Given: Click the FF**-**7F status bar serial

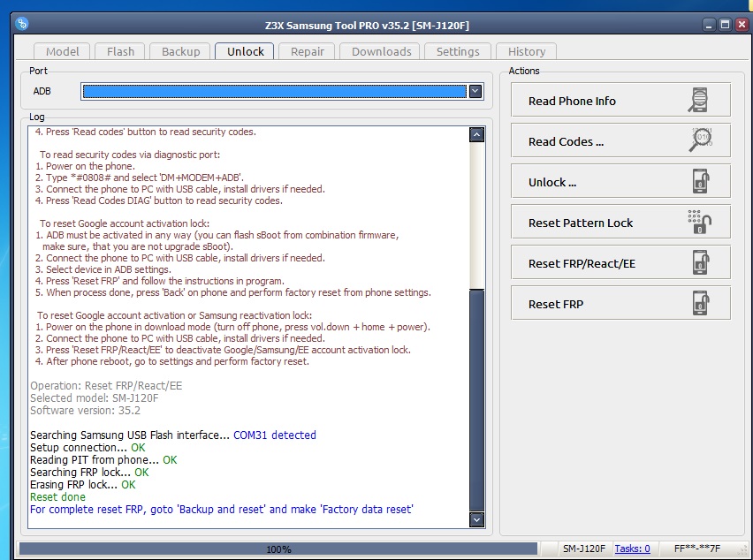Looking at the screenshot, I should [x=696, y=549].
